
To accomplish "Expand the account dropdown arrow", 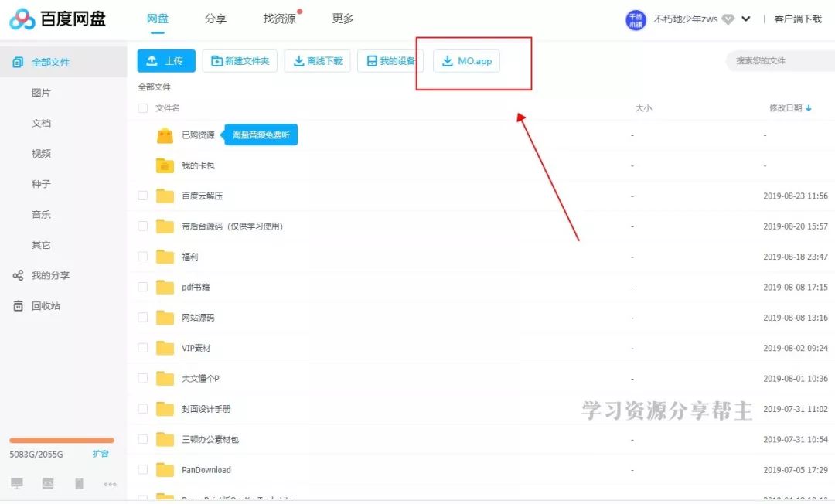I will 746,17.
